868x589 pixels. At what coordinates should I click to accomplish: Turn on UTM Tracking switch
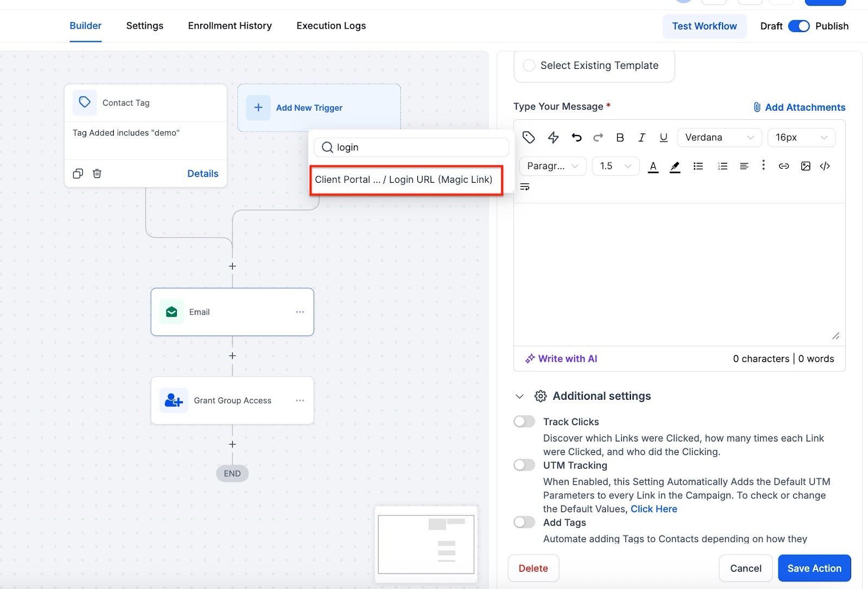[x=524, y=465]
